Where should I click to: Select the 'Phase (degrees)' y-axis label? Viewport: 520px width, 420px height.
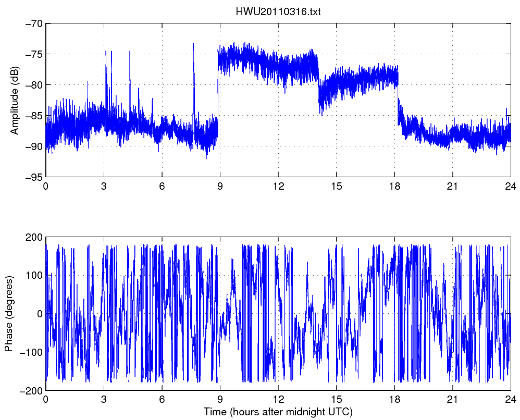[x=9, y=314]
